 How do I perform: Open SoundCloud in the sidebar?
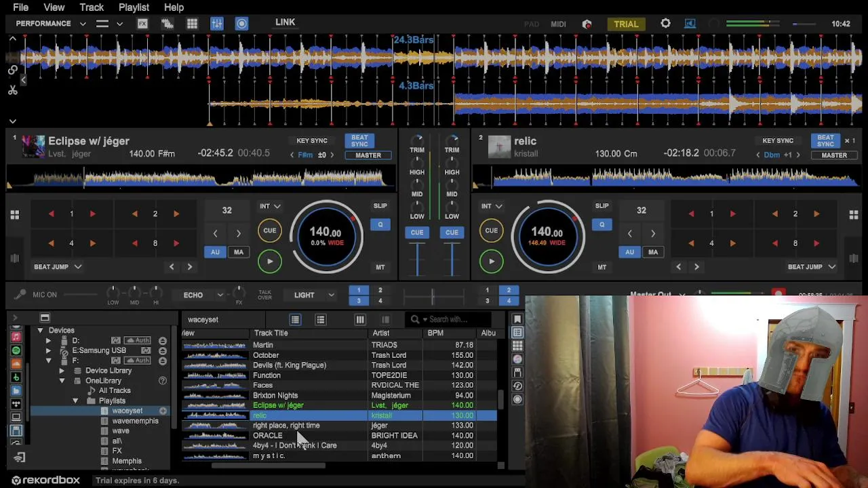tap(16, 364)
